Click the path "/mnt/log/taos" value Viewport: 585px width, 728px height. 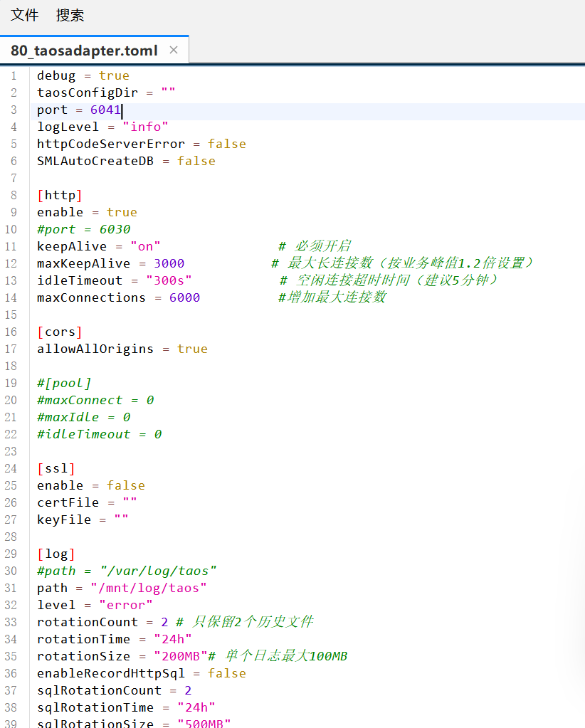149,588
